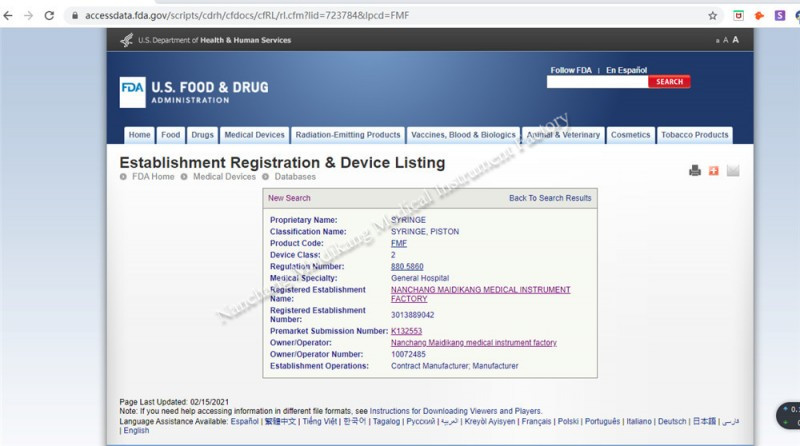Open product code FMF link

point(399,243)
